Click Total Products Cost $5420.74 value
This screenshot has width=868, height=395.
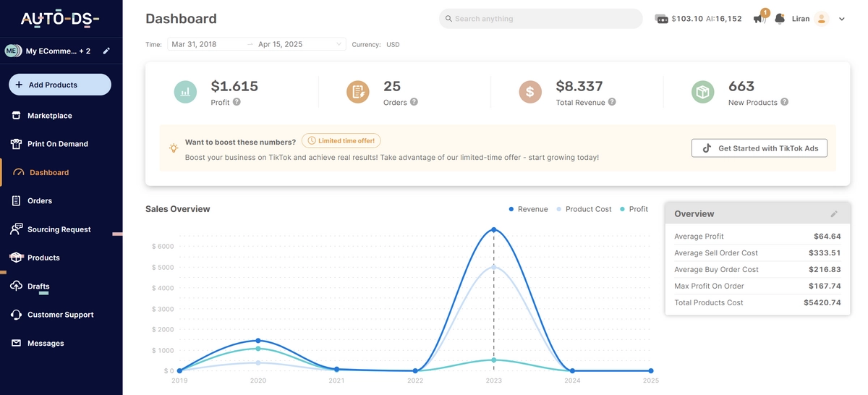(x=822, y=302)
